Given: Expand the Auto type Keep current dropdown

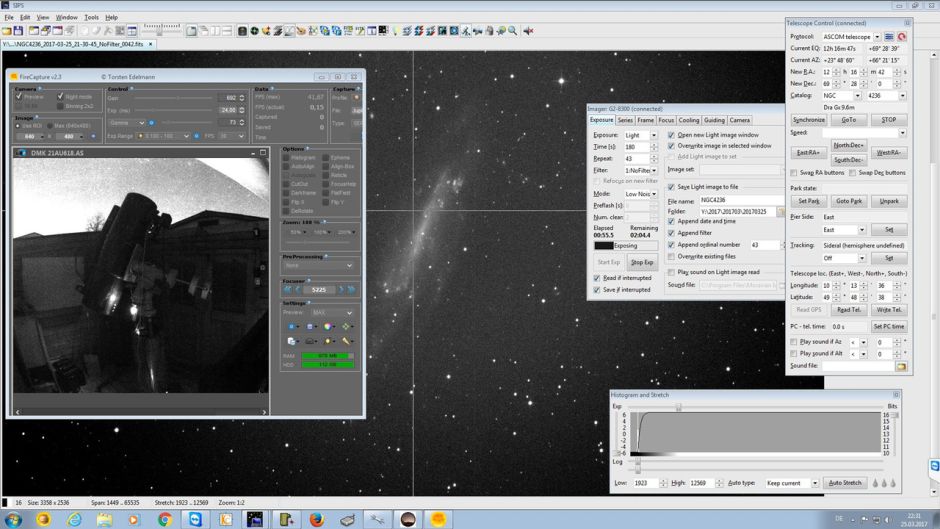Looking at the screenshot, I should coord(814,483).
